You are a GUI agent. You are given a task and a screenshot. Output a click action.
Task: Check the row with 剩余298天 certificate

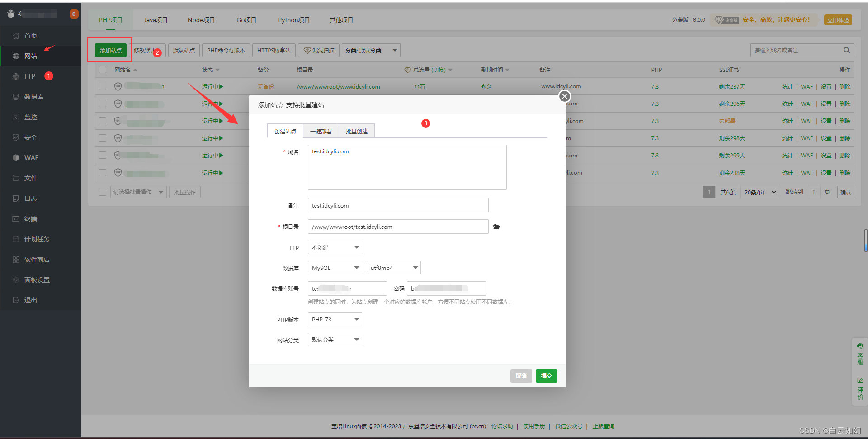pyautogui.click(x=103, y=138)
